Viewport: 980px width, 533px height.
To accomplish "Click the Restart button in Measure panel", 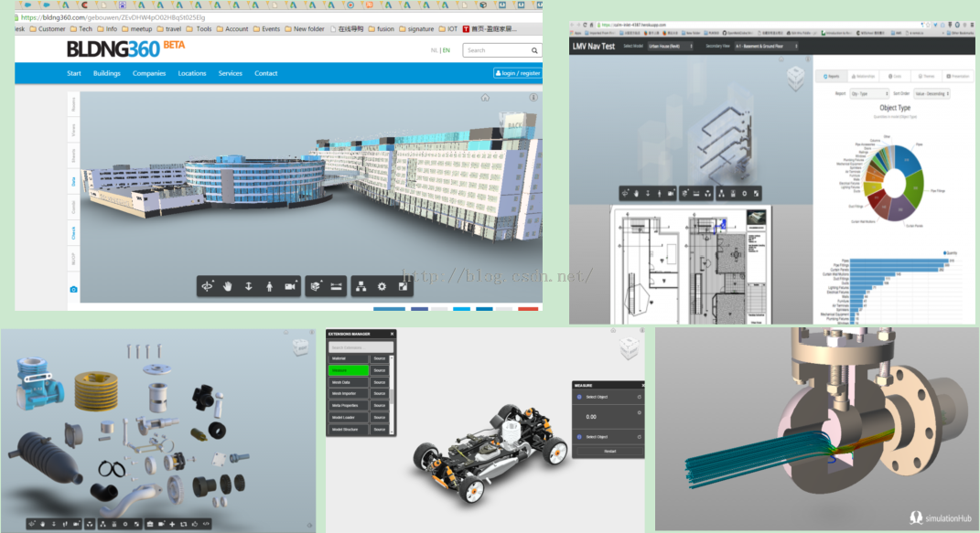I will [x=609, y=452].
